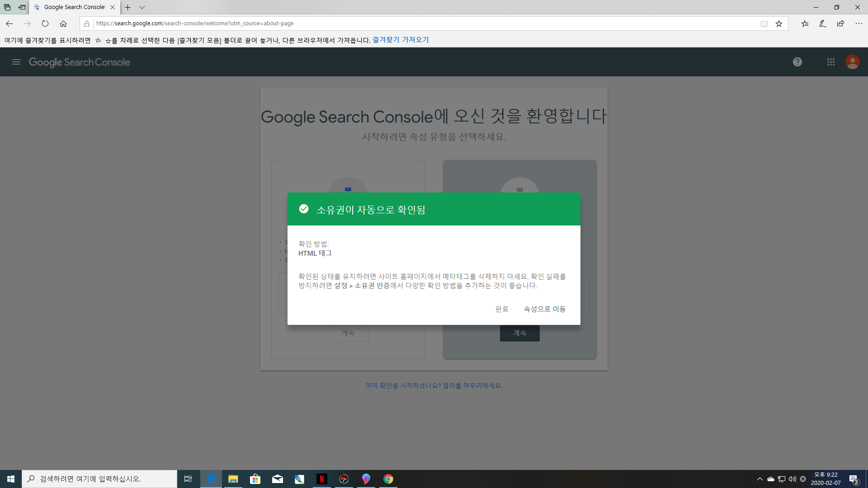868x488 pixels.
Task: Refresh the current page
Action: pyautogui.click(x=45, y=23)
